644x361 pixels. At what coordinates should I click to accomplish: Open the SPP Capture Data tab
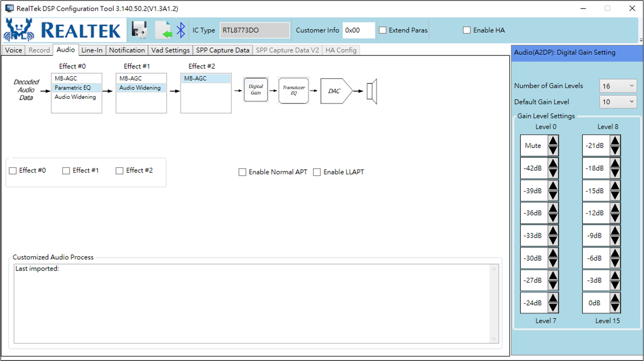223,50
